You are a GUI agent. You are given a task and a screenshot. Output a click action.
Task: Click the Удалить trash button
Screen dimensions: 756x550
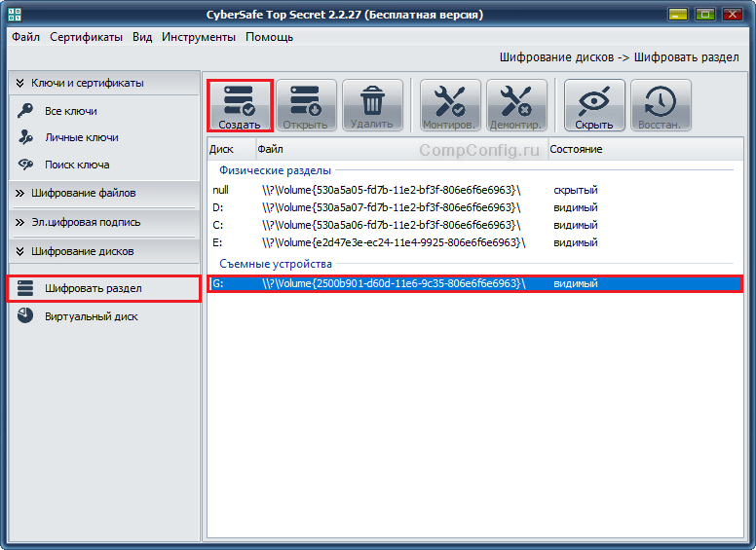372,105
